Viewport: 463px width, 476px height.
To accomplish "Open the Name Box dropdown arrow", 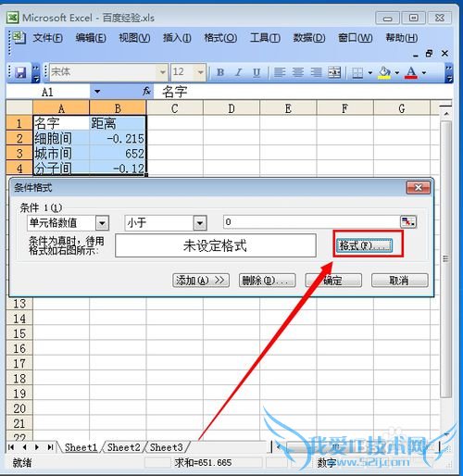I will point(97,92).
